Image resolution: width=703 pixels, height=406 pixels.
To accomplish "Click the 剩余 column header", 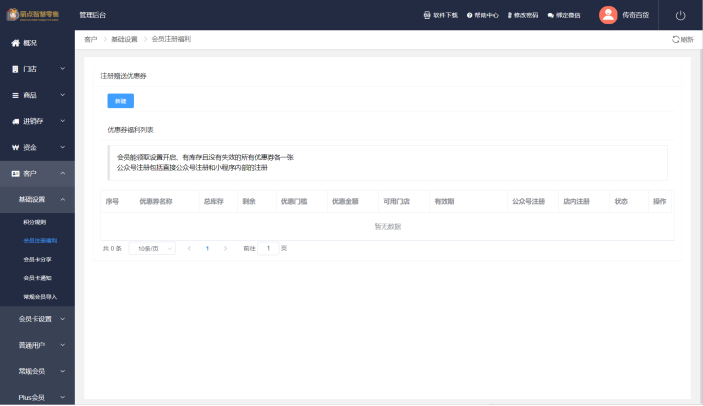I will [x=249, y=202].
